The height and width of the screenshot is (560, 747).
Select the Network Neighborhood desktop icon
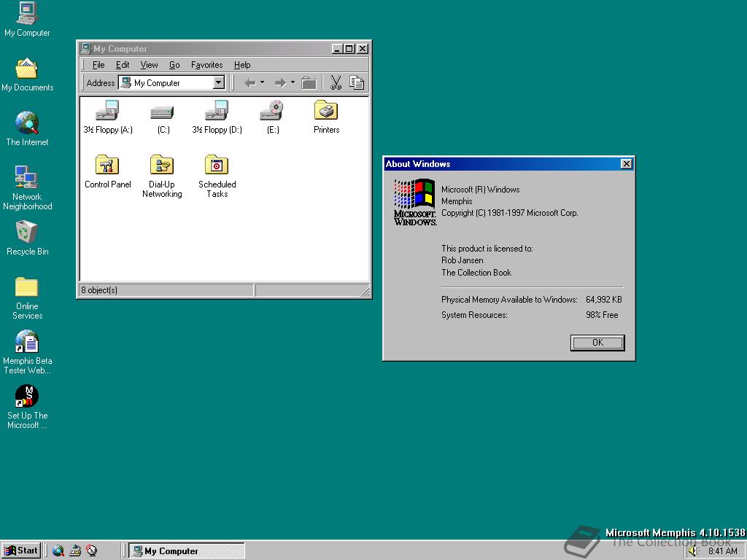[x=27, y=178]
